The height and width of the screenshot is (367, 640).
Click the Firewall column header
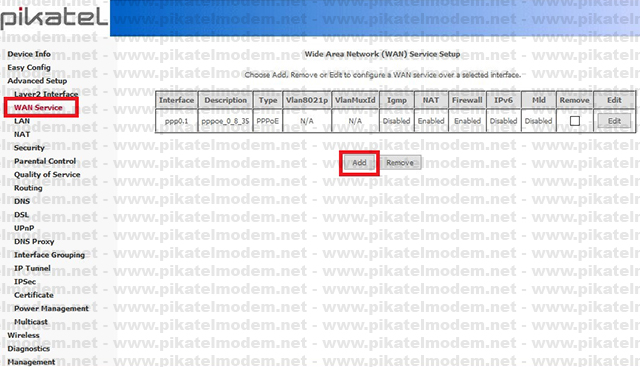coord(467,100)
